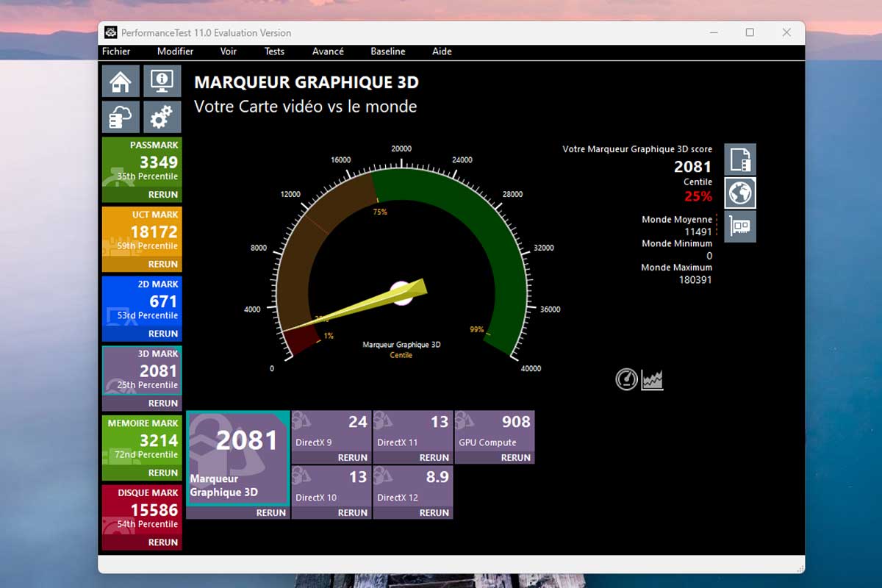Click the window title "PerformanceTest 11.0 Evaluation Version"
The height and width of the screenshot is (588, 882).
point(207,33)
